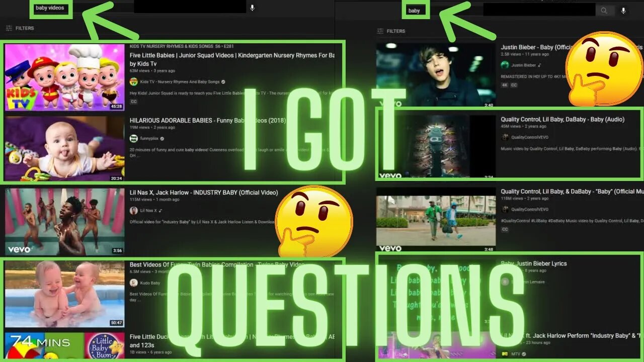Click the verified checkmark beside Kids TV channel
Image resolution: width=644 pixels, height=362 pixels.
(223, 81)
